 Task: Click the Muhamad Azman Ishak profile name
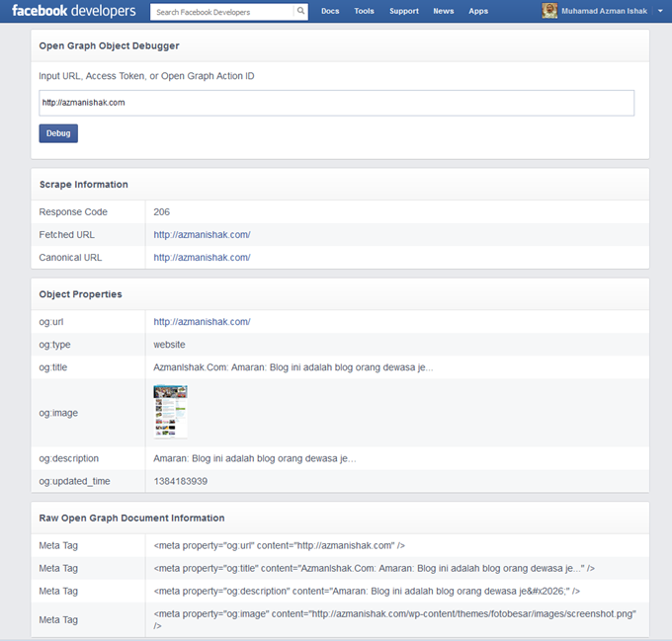pos(604,11)
